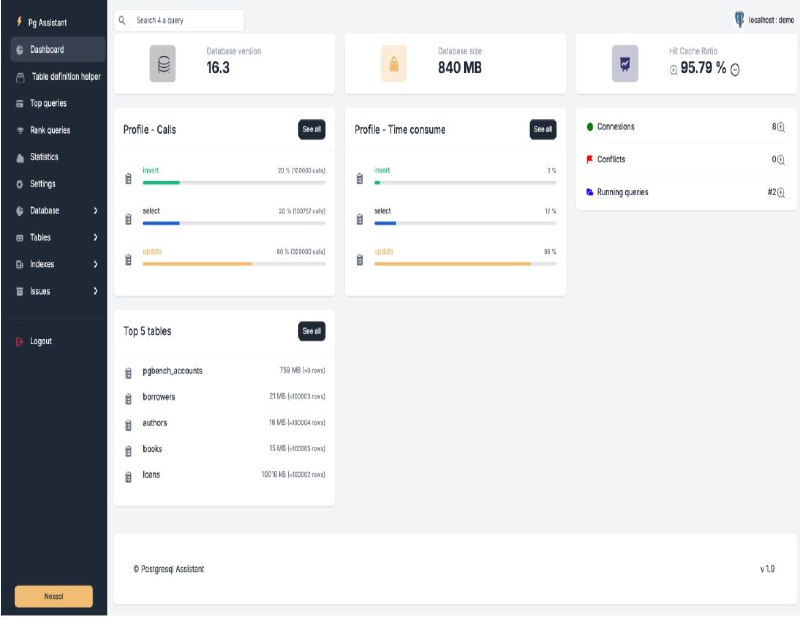The height and width of the screenshot is (620, 800).
Task: Expand the Tables submenu chevron
Action: pos(95,237)
